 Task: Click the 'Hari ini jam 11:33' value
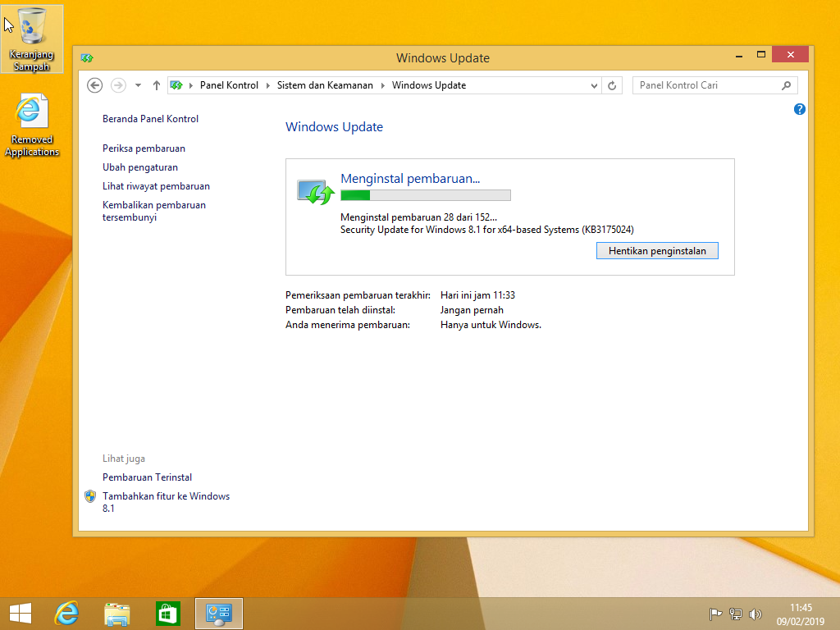pos(477,295)
